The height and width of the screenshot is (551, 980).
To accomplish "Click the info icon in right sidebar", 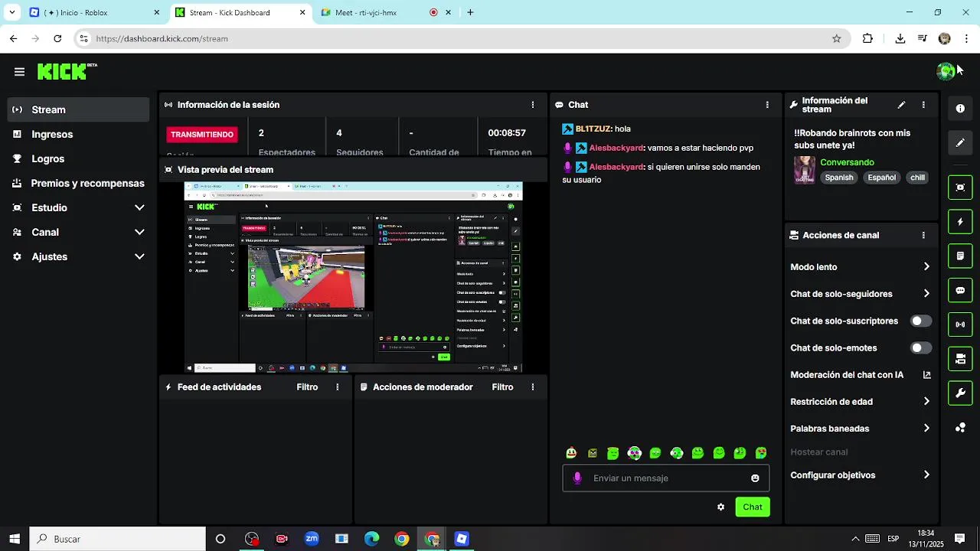I will [960, 109].
